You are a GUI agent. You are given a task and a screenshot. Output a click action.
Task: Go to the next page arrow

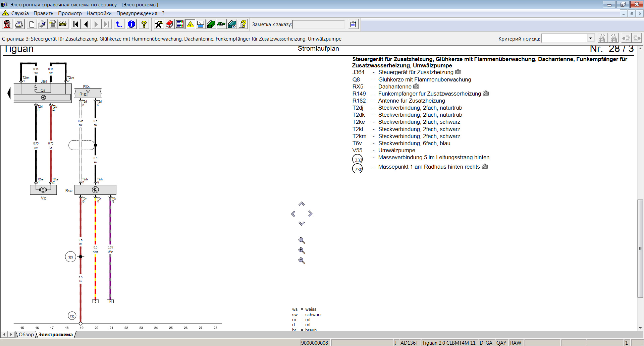96,24
